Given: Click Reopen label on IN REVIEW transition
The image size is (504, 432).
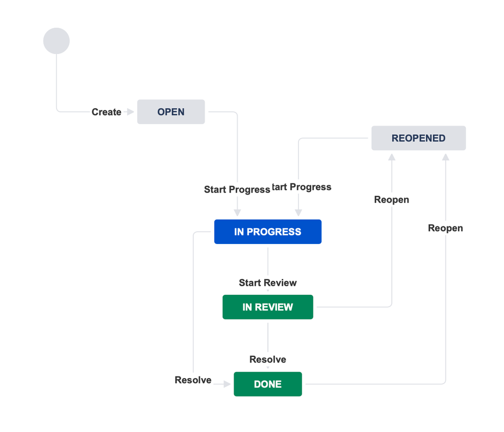Looking at the screenshot, I should 391,200.
